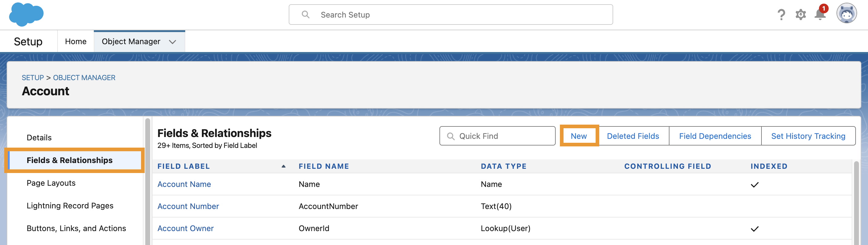Sort by Field Label arrow icon

[x=283, y=166]
